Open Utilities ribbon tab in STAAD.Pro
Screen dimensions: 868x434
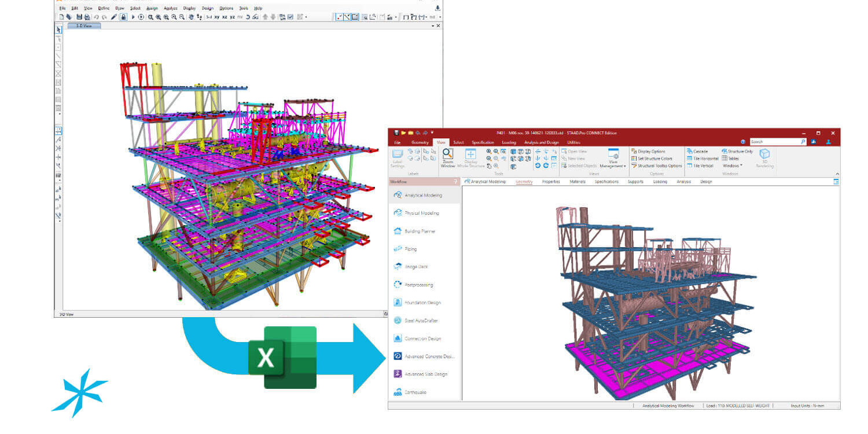[x=573, y=142]
